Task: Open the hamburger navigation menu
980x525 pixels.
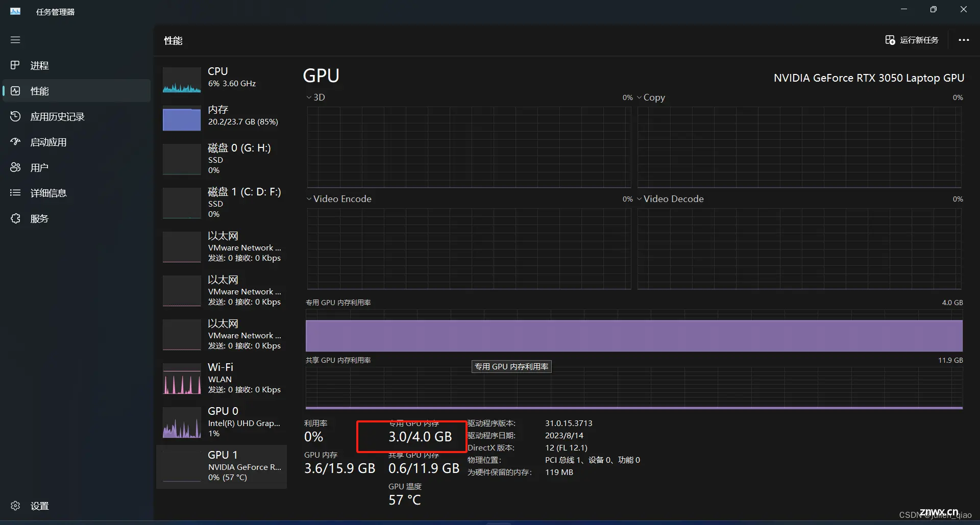Action: 15,40
